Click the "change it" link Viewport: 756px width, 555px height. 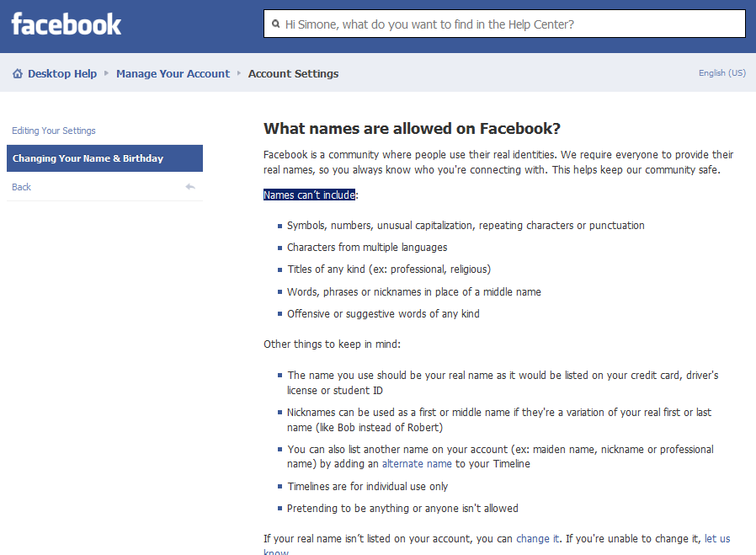537,539
